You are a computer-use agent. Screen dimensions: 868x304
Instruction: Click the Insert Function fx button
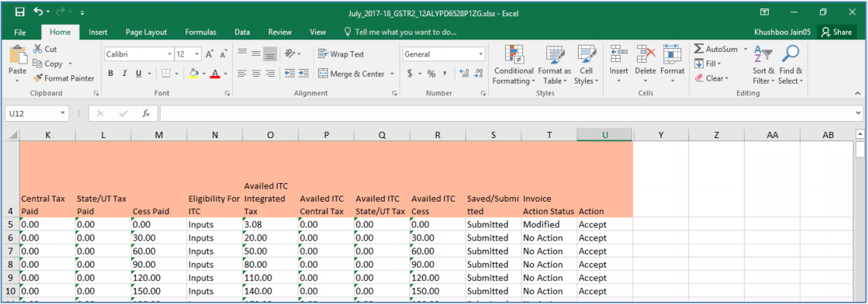[146, 113]
